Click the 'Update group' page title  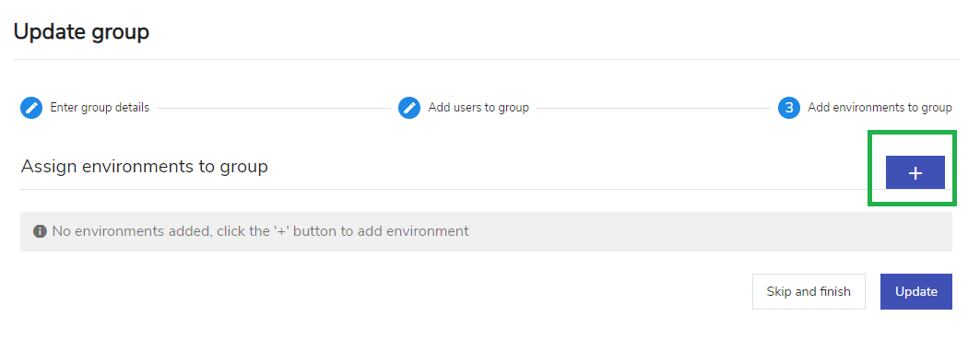(81, 31)
